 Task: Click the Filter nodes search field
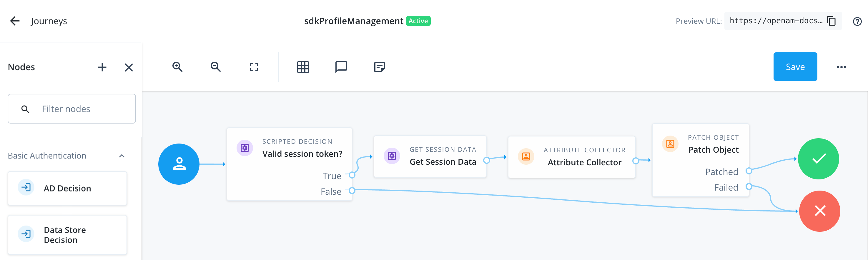click(72, 109)
